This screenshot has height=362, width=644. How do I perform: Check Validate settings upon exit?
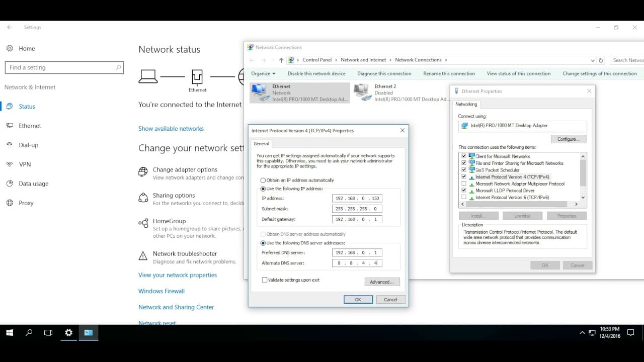pyautogui.click(x=265, y=280)
